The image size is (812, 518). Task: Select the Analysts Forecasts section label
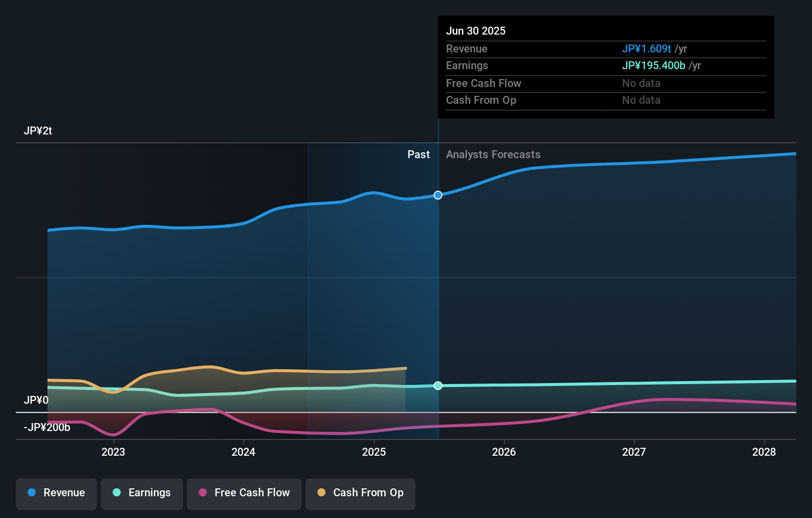pyautogui.click(x=493, y=154)
